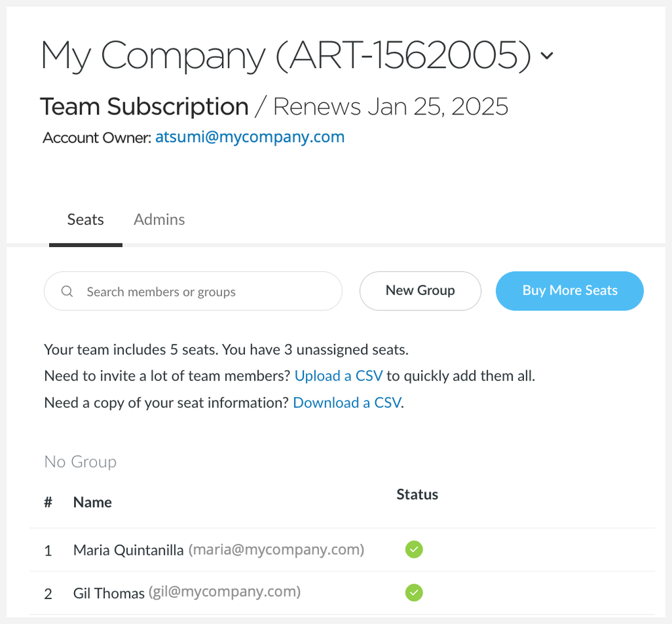Click the No Group section heading

coord(80,462)
